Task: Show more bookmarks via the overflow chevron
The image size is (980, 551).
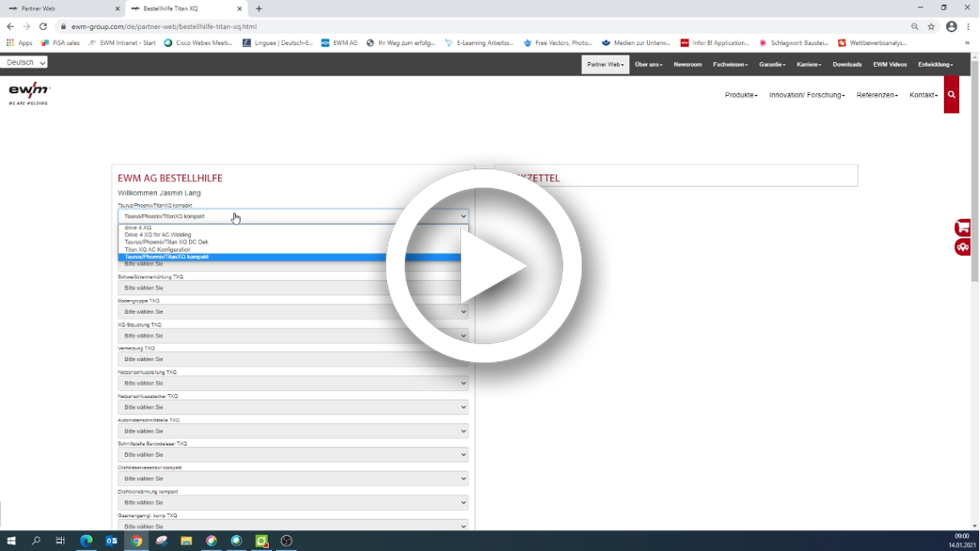Action: pyautogui.click(x=967, y=43)
